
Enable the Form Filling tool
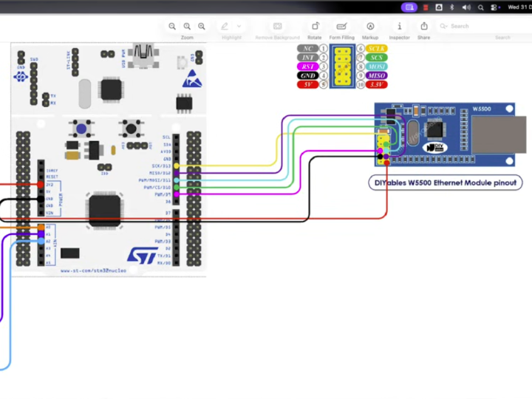(341, 26)
